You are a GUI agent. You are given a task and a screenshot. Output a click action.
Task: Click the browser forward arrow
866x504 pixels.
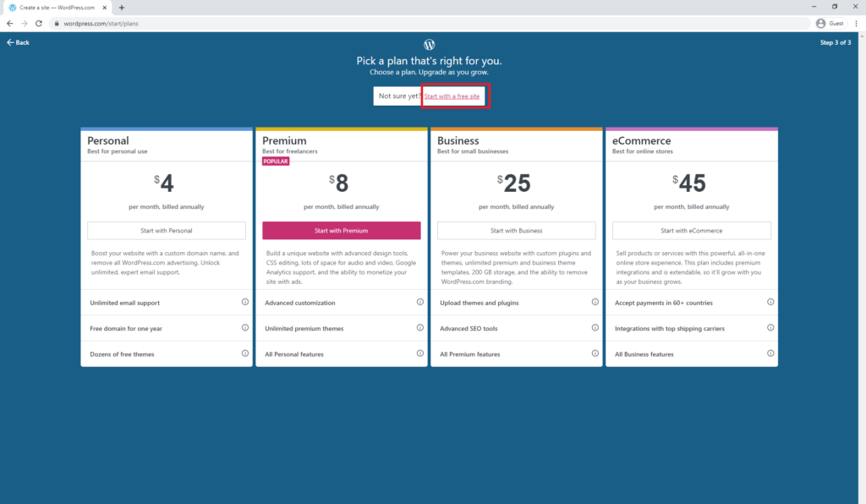click(x=25, y=24)
